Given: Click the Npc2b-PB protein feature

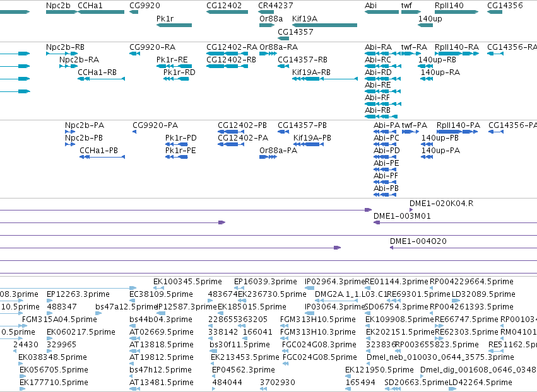Looking at the screenshot, I should click(70, 144).
